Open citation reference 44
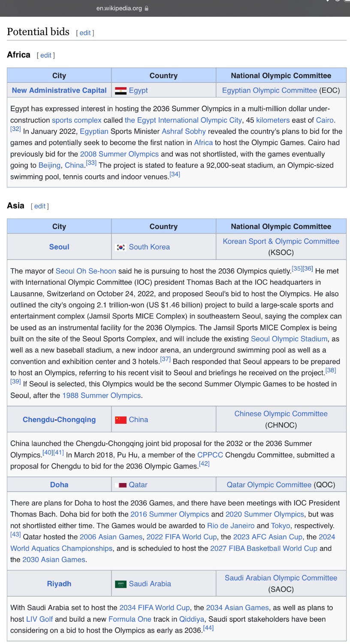 coord(208,628)
